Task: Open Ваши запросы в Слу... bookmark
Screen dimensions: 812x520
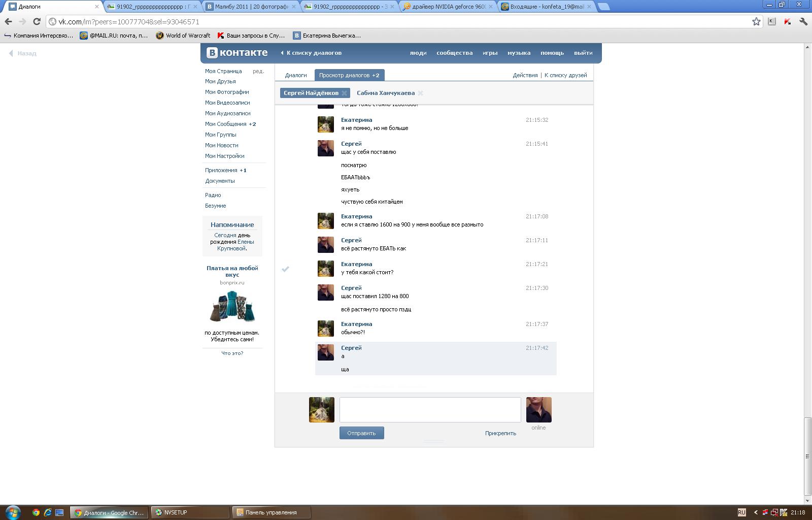Action: 251,36
